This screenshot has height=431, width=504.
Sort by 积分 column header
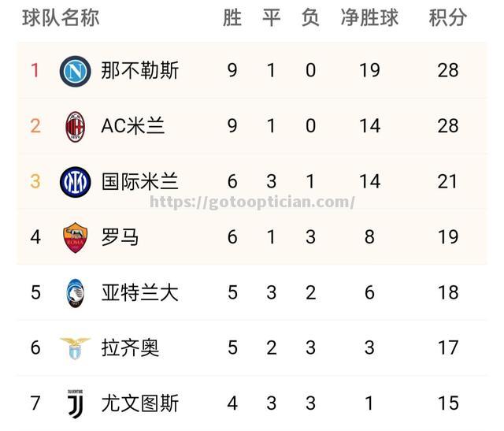pos(448,17)
